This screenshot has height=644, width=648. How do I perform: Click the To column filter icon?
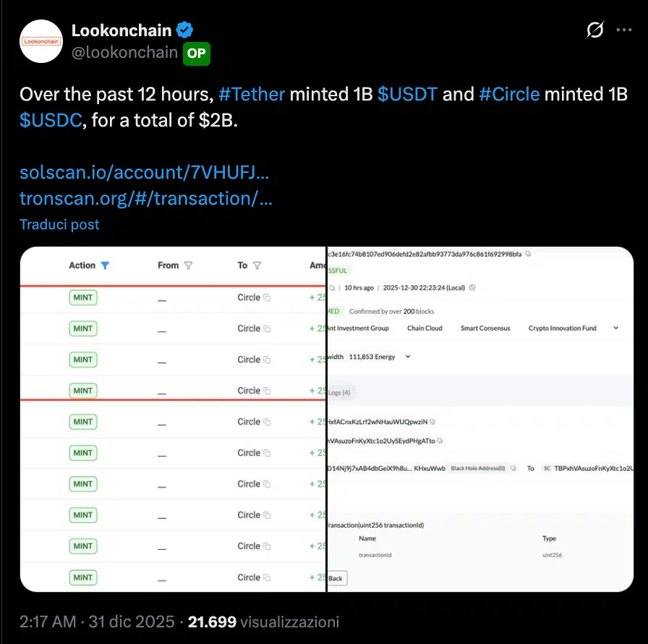[257, 266]
